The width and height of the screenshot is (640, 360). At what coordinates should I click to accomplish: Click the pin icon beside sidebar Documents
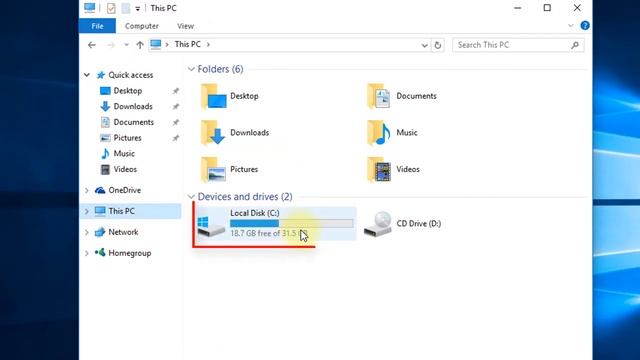tap(176, 122)
